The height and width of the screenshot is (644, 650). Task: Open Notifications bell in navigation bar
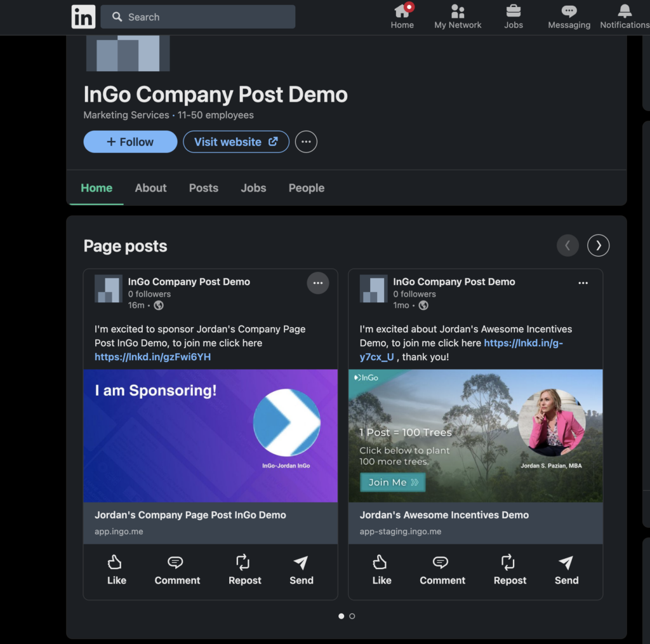click(625, 17)
